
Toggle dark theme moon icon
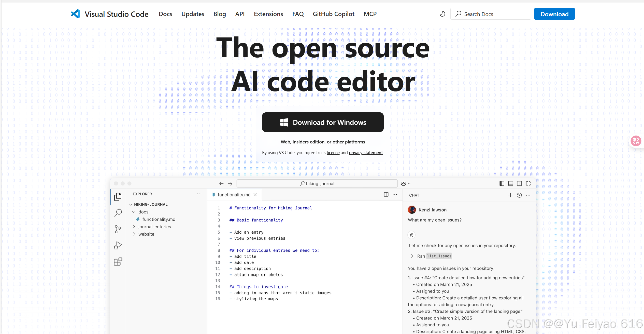(442, 14)
